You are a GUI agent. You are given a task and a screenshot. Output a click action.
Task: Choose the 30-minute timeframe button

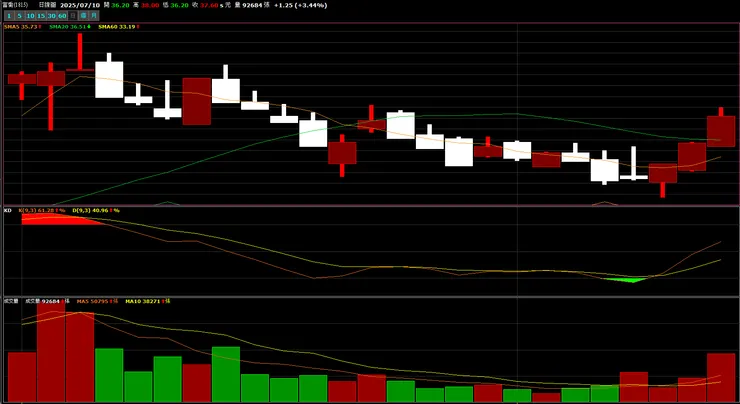click(x=51, y=16)
